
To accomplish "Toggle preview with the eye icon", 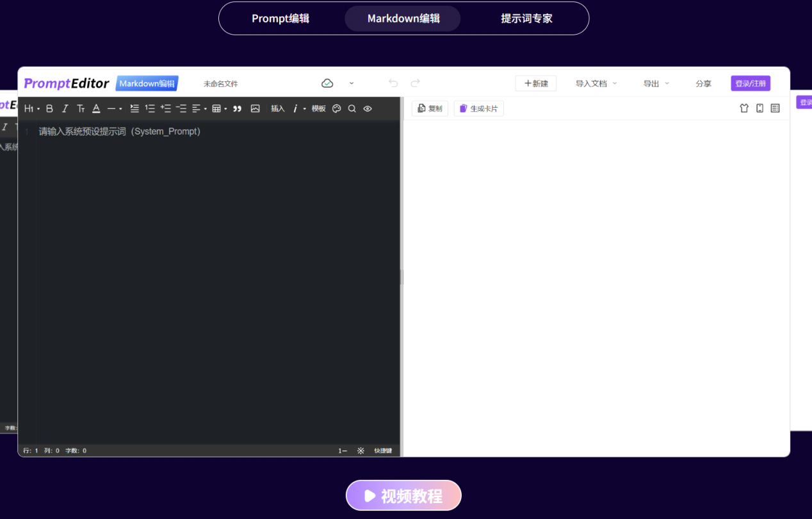I will click(368, 109).
